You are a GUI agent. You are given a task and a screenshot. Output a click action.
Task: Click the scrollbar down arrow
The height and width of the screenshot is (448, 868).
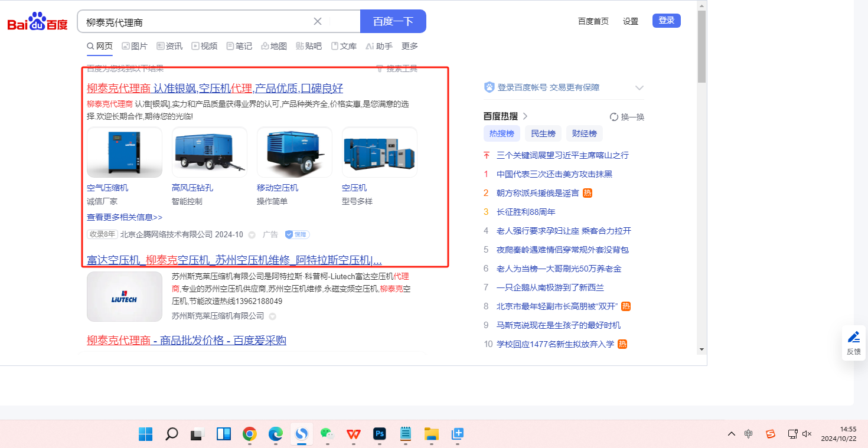click(x=701, y=349)
